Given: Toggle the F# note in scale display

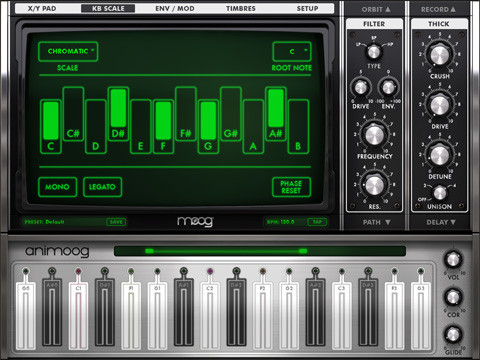Looking at the screenshot, I should (x=186, y=114).
